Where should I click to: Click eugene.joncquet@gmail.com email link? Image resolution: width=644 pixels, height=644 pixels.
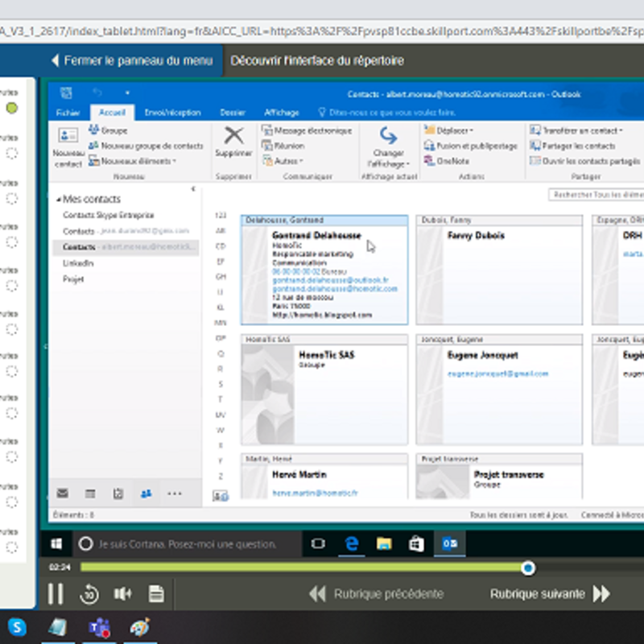(x=497, y=374)
